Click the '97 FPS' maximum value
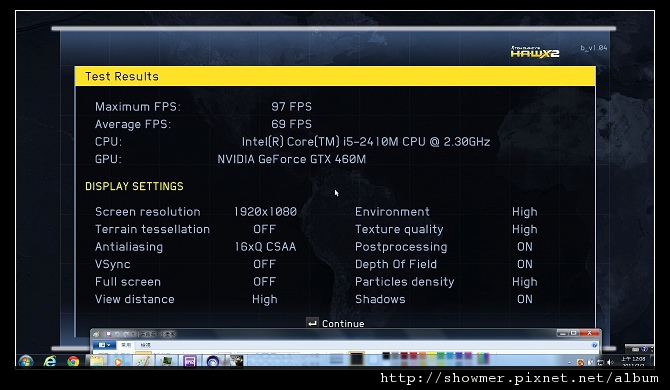The width and height of the screenshot is (670, 390). (x=291, y=106)
